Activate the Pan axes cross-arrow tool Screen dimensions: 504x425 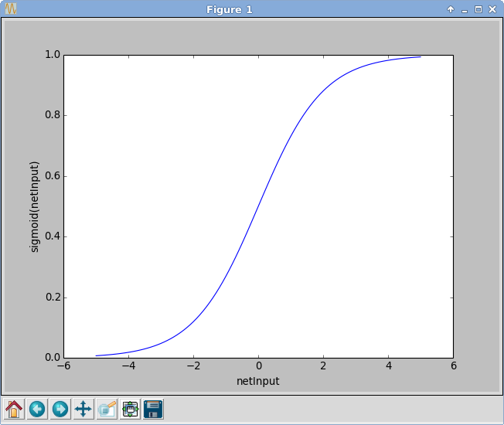coord(83,409)
